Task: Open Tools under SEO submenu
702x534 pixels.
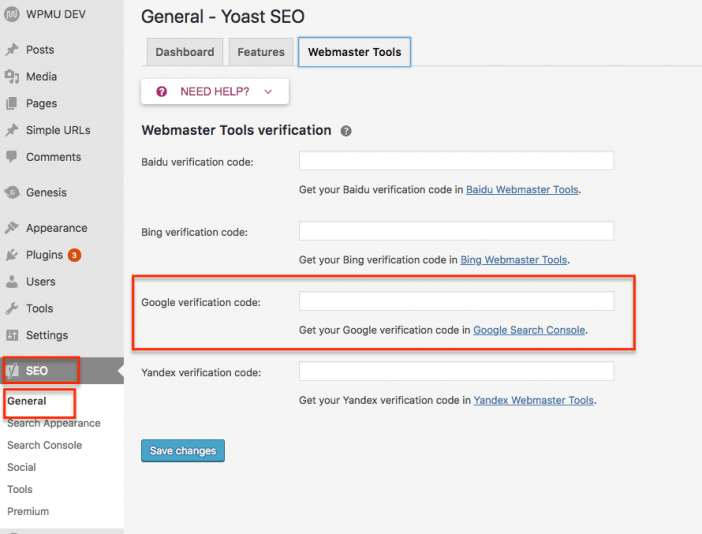Action: [x=20, y=489]
